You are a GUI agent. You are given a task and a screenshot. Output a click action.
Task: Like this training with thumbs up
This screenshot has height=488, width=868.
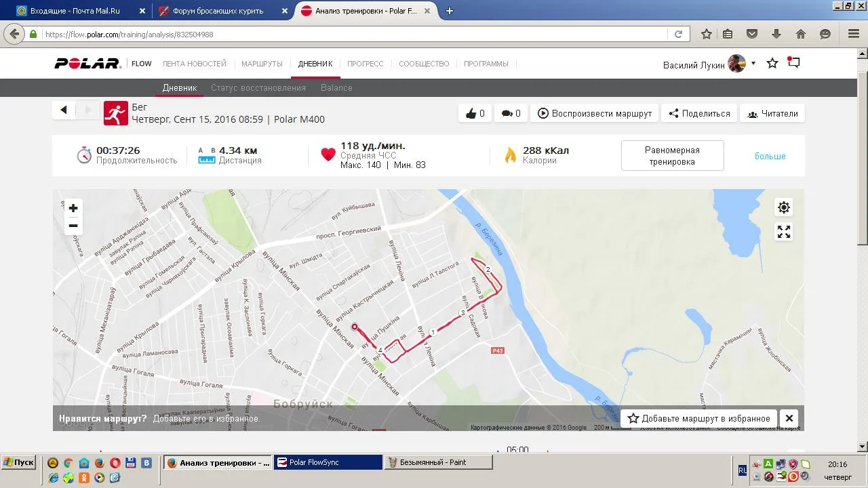coord(475,113)
